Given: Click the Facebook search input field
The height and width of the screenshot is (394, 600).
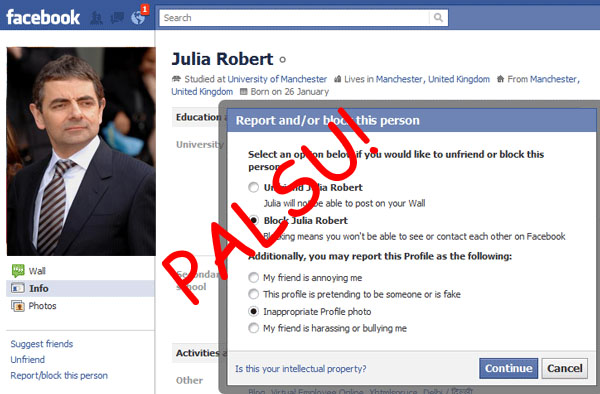Looking at the screenshot, I should tap(294, 18).
